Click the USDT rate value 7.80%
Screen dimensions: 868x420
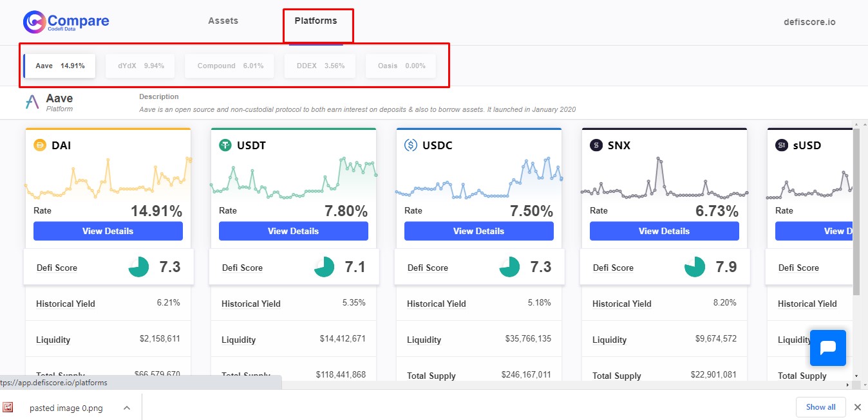tap(346, 211)
